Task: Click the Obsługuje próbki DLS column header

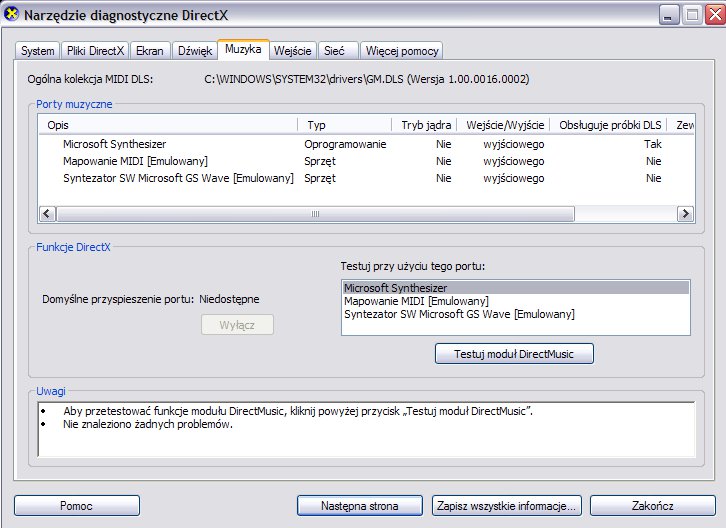Action: tap(609, 125)
